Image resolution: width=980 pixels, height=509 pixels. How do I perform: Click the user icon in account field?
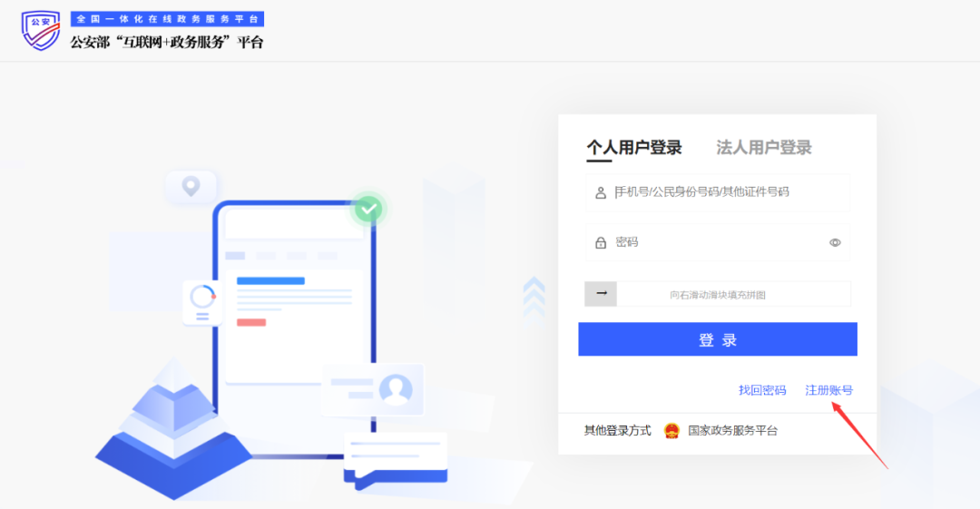click(600, 192)
